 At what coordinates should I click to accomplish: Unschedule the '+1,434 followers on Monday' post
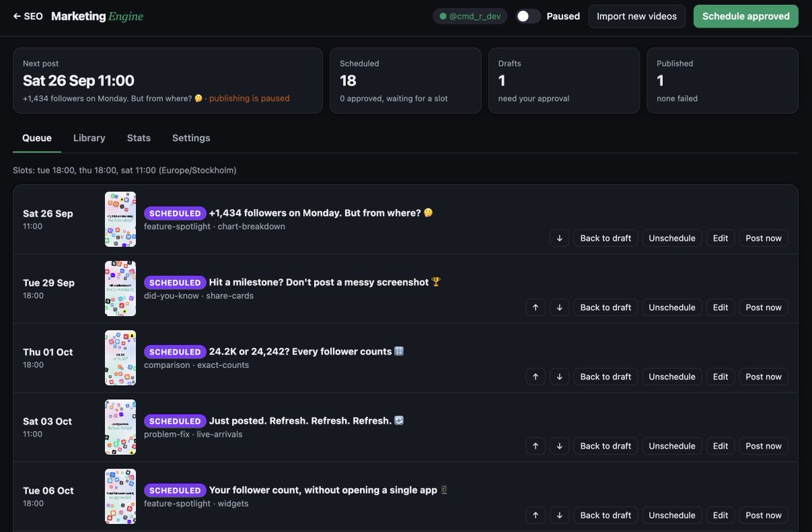672,238
